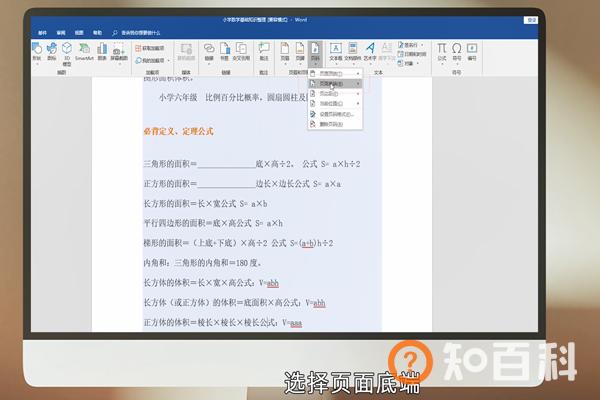
Task: Choose 页面底端 in page number menu
Action: point(335,83)
